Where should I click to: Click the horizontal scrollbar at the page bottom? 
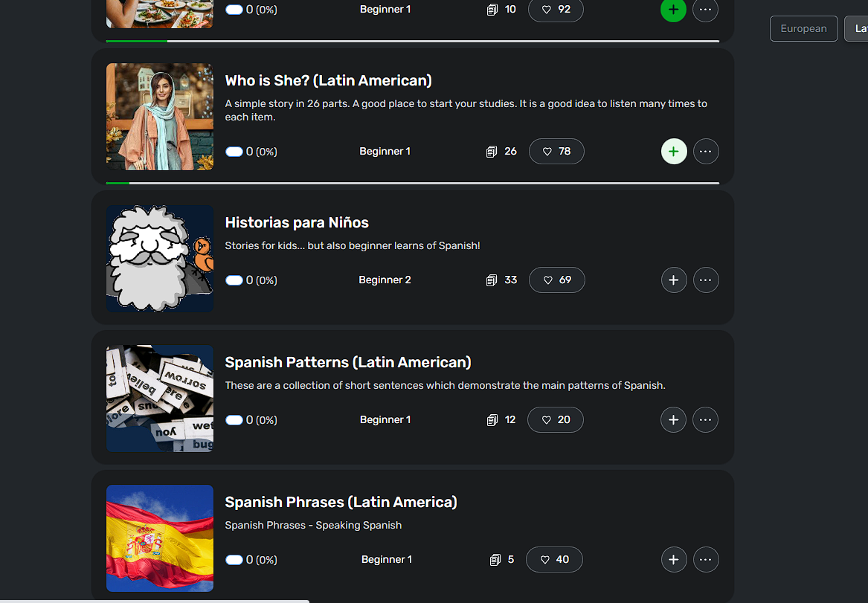point(155,602)
